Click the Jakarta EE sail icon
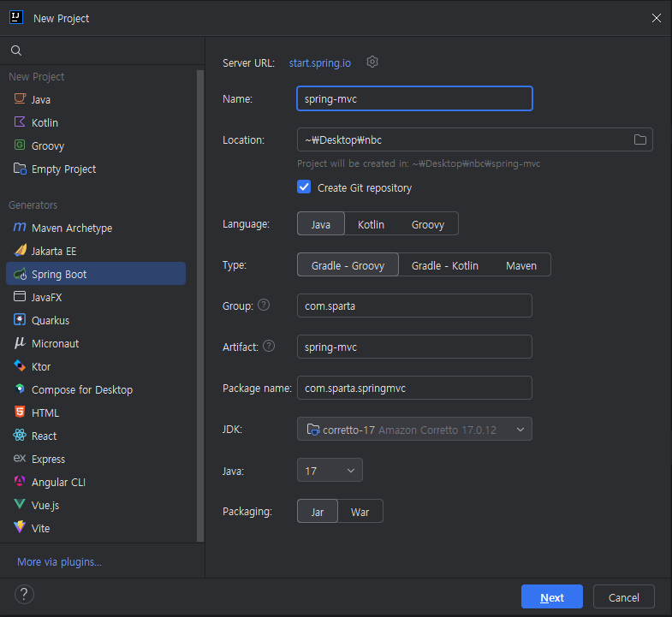Image resolution: width=672 pixels, height=617 pixels. (20, 250)
